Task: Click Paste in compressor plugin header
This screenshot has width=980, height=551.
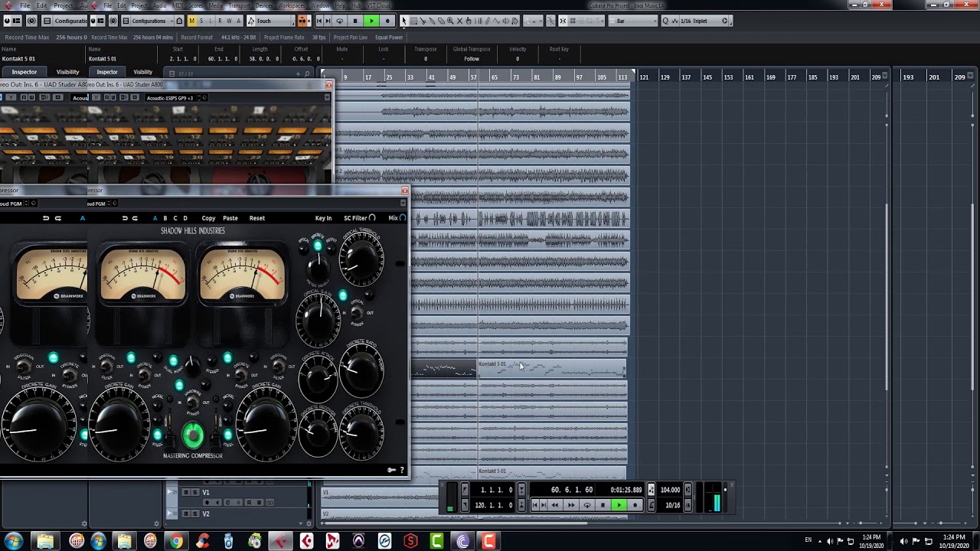Action: [x=230, y=218]
